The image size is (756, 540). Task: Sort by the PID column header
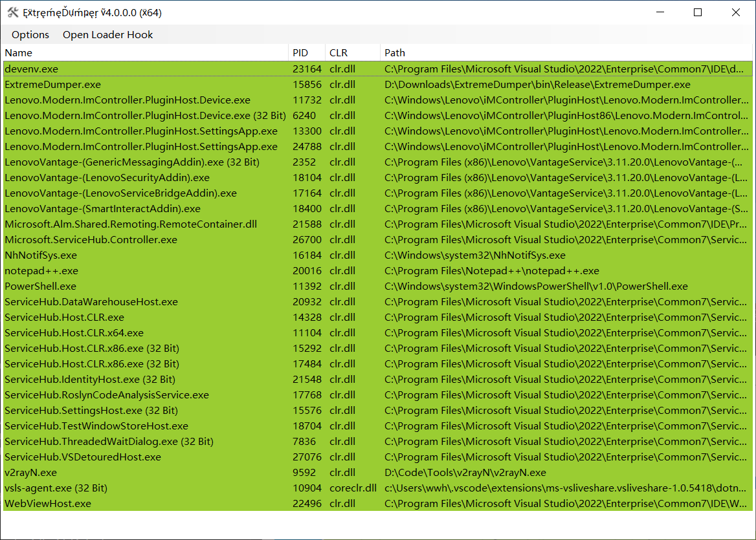tap(307, 53)
